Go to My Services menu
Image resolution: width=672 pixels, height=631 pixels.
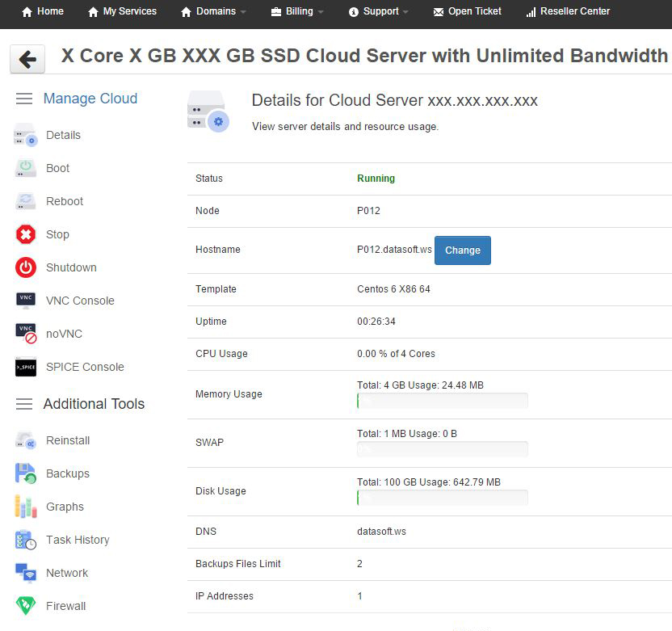pos(122,12)
